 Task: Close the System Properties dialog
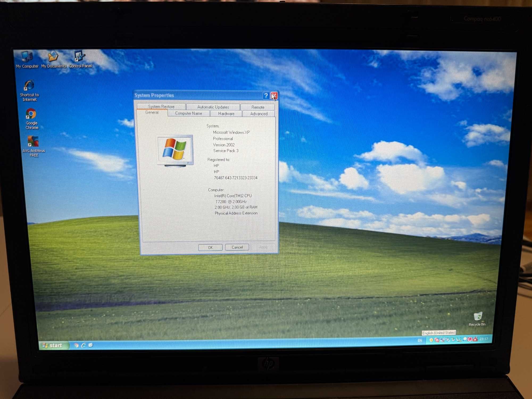tap(274, 95)
